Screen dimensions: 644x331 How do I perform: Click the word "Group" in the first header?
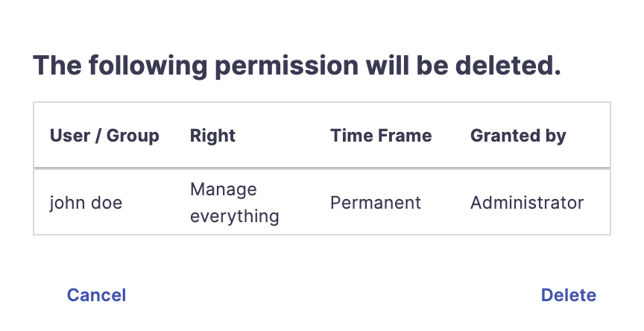click(133, 136)
